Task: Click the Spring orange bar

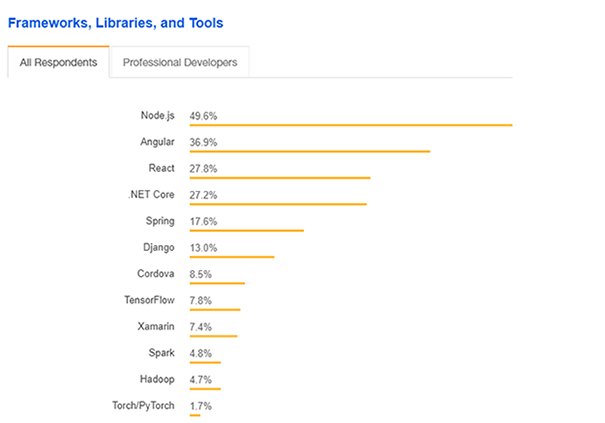Action: pos(247,230)
